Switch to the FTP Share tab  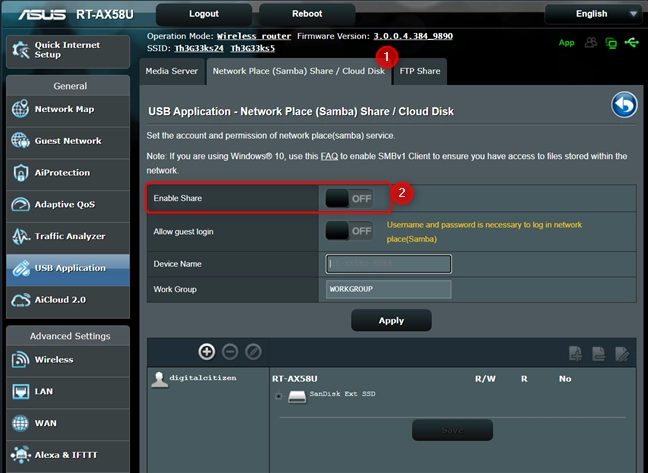tap(420, 71)
